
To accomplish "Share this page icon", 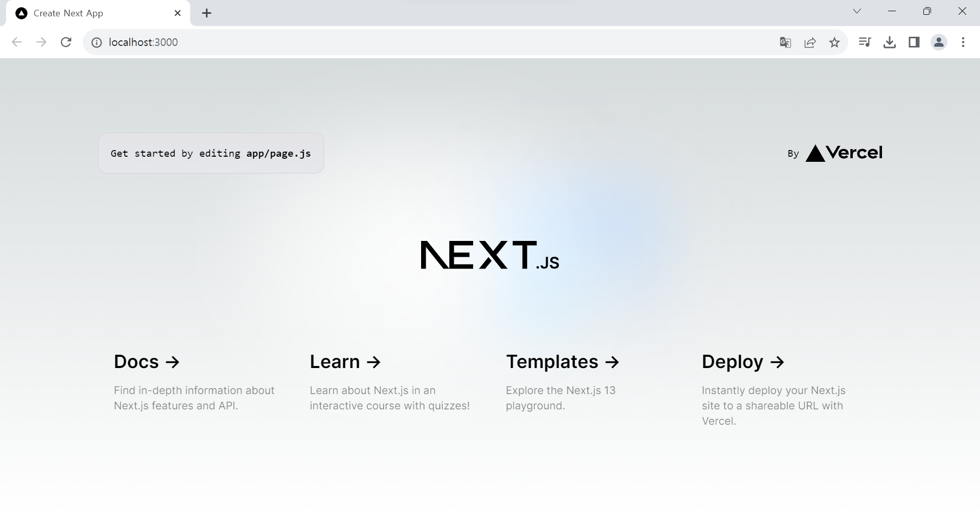I will pos(810,42).
